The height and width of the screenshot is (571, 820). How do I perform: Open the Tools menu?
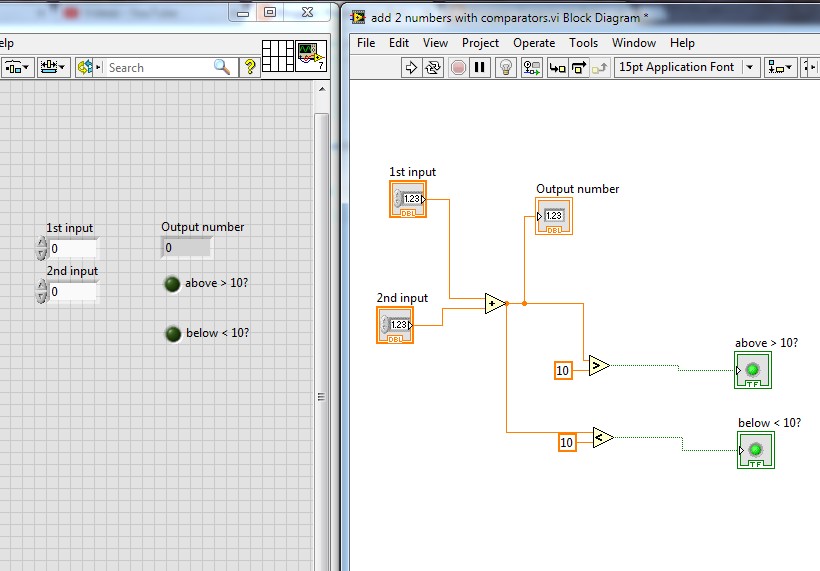click(x=583, y=43)
